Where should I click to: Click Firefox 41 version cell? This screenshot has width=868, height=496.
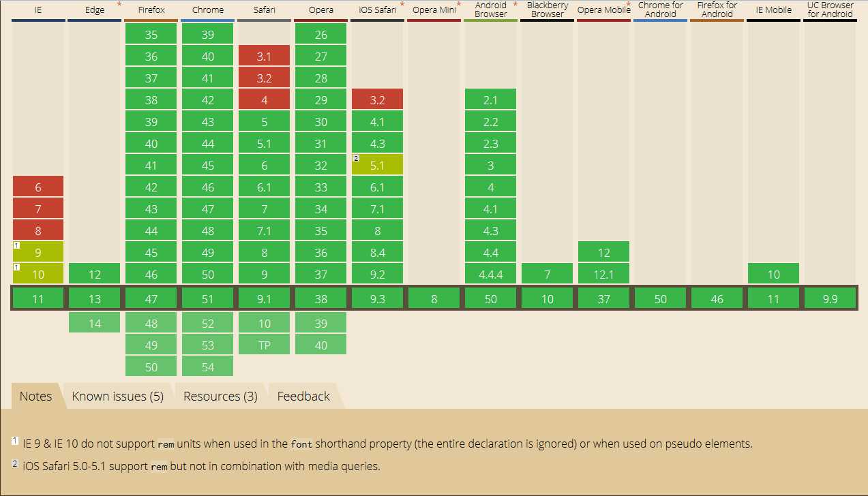[151, 166]
